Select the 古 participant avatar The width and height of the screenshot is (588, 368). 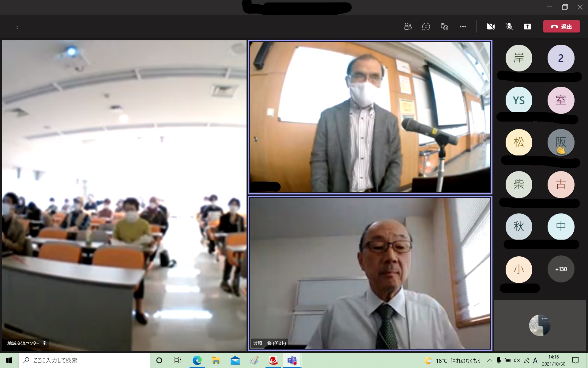(x=561, y=184)
